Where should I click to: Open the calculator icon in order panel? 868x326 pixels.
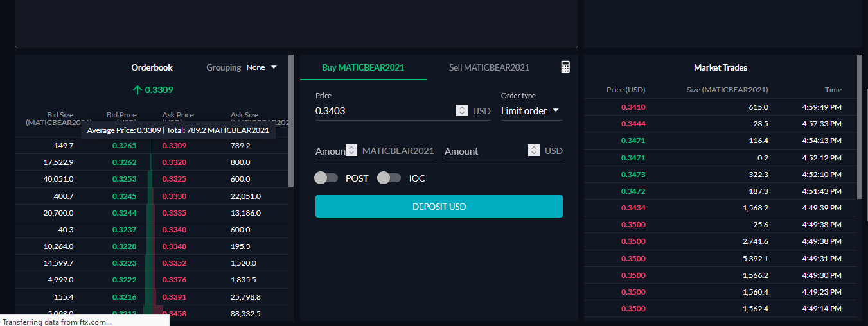click(x=565, y=67)
